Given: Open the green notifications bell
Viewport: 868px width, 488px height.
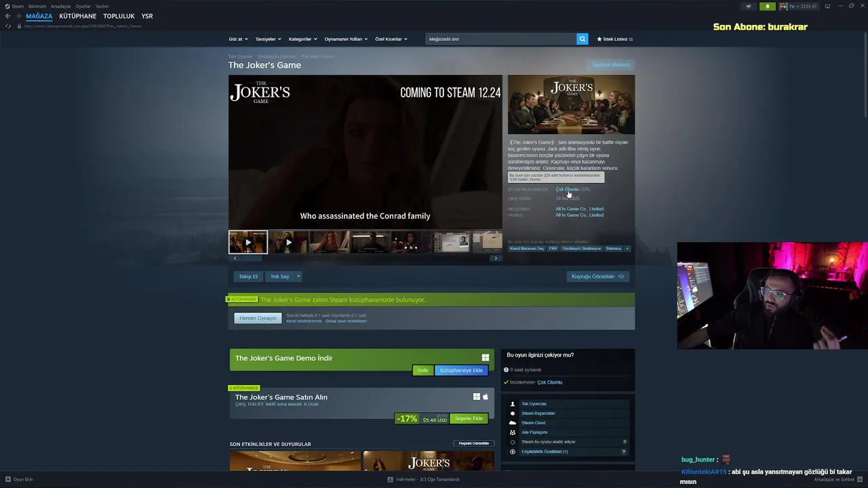Looking at the screenshot, I should click(x=768, y=6).
